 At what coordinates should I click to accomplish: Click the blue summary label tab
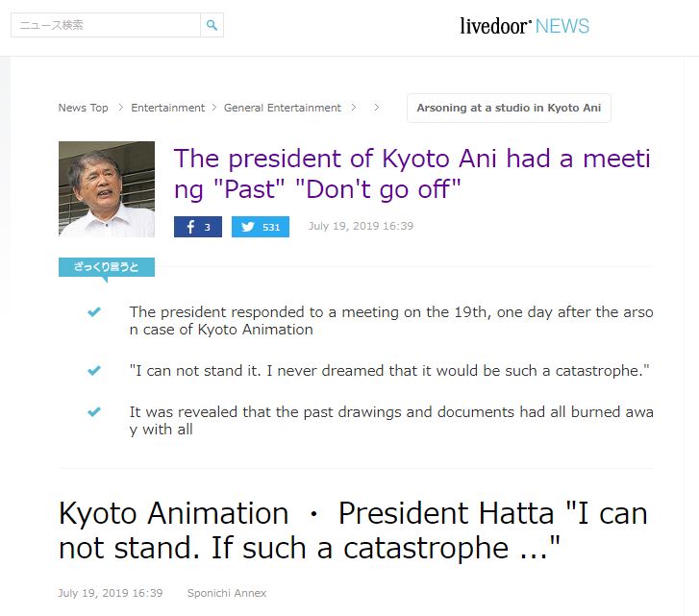(x=107, y=267)
